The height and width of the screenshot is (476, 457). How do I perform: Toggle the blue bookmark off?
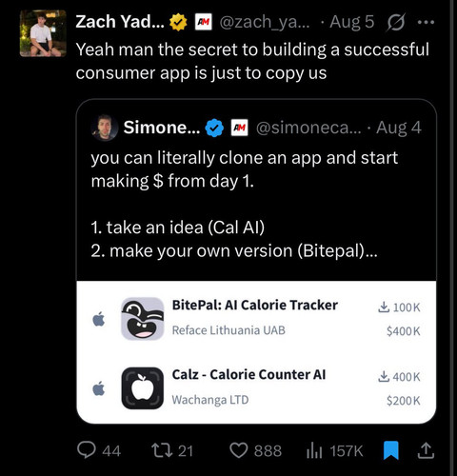pos(391,450)
